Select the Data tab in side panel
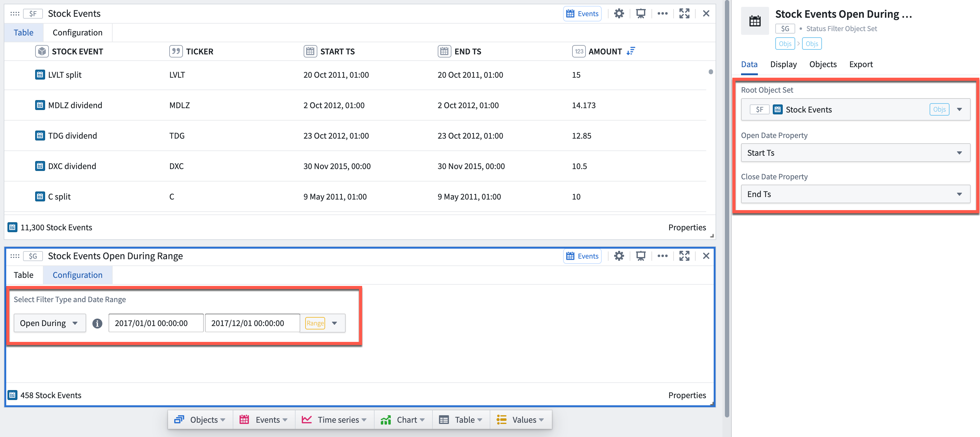The height and width of the screenshot is (437, 980). click(749, 65)
